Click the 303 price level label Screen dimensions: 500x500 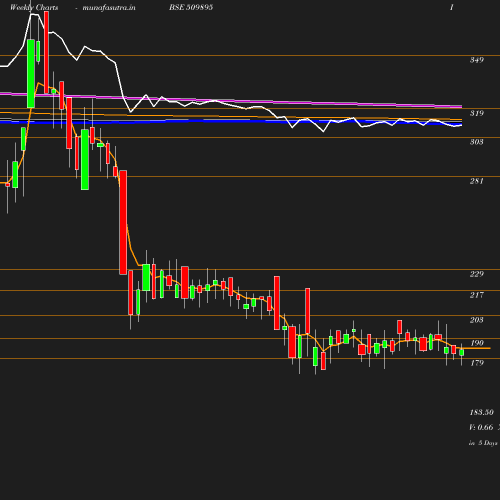point(477,142)
